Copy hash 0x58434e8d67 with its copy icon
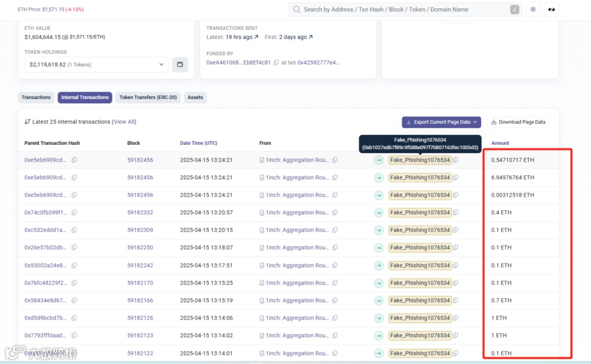Image resolution: width=591 pixels, height=364 pixels. point(74,301)
